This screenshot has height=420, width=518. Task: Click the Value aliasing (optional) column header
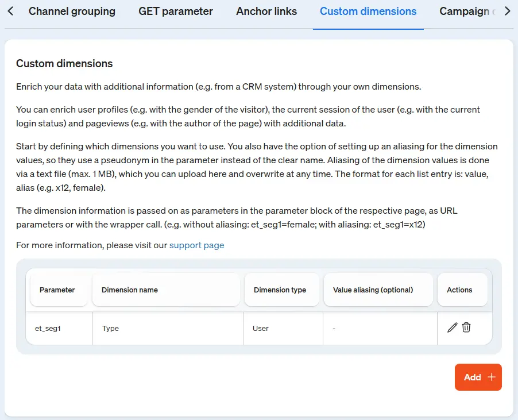373,290
